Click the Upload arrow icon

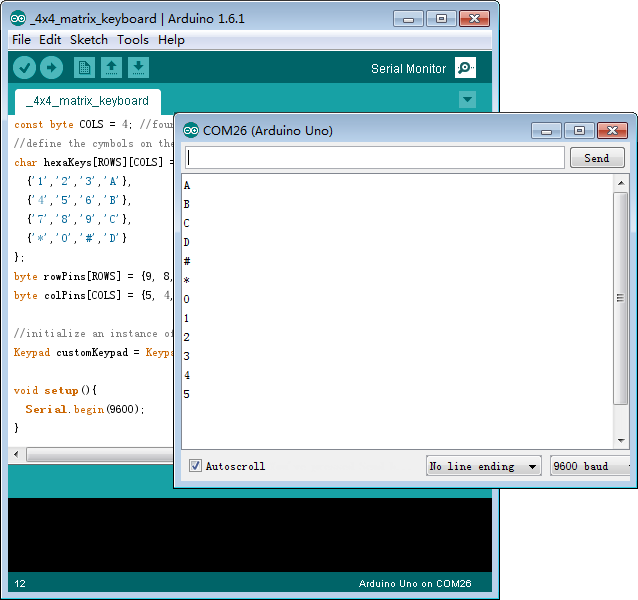(51, 68)
